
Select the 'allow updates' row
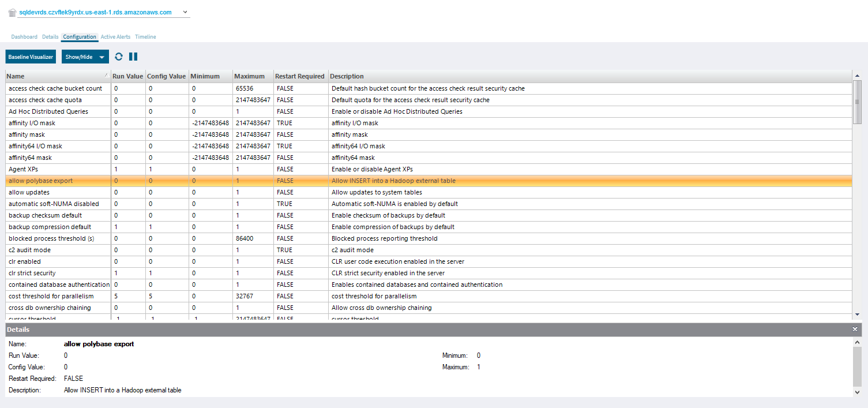(429, 192)
